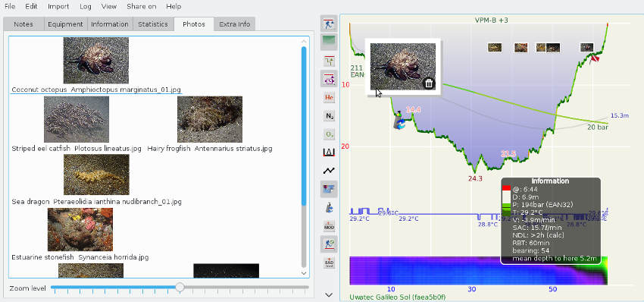644x302 pixels.
Task: Click 'Uwatec Galileo Sol (faea5b0f)' label
Action: click(x=398, y=297)
